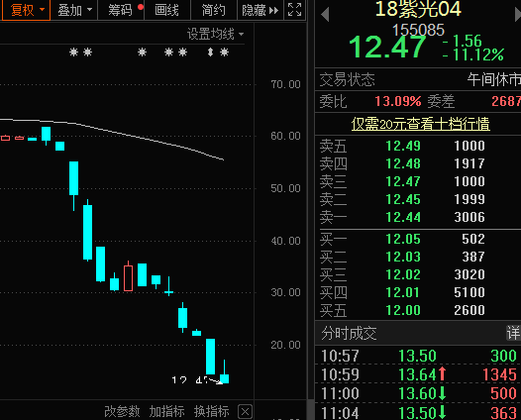Select the 画线 drawing tool
The height and width of the screenshot is (420, 521).
tap(167, 10)
